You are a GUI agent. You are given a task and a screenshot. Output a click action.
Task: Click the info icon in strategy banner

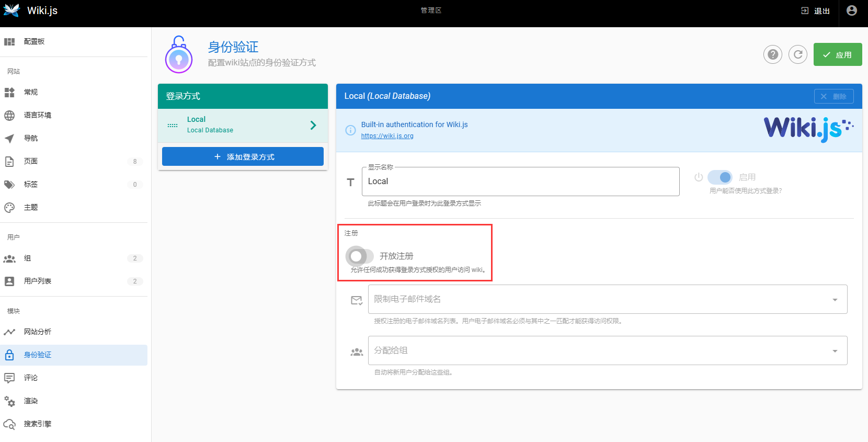coord(350,130)
